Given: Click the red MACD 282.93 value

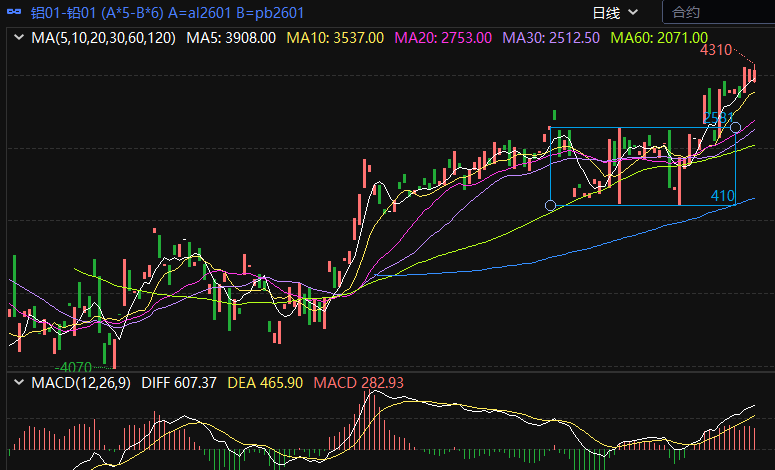Looking at the screenshot, I should point(359,383).
